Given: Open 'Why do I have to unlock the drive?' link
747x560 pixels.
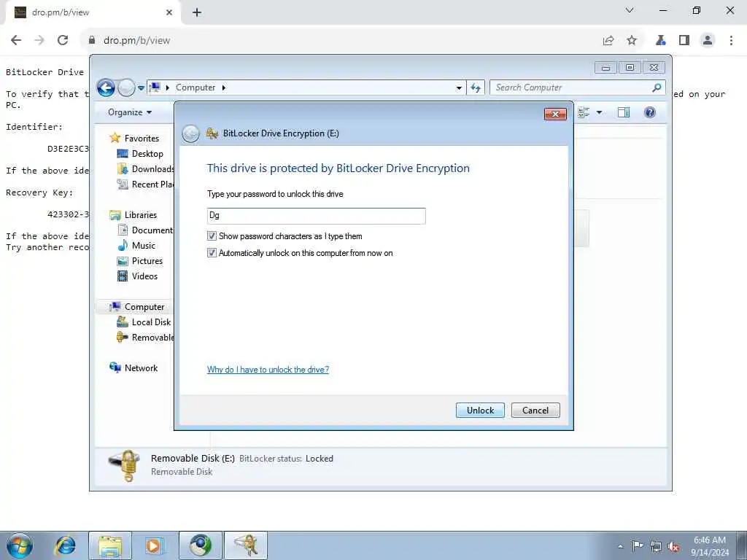Looking at the screenshot, I should 268,370.
